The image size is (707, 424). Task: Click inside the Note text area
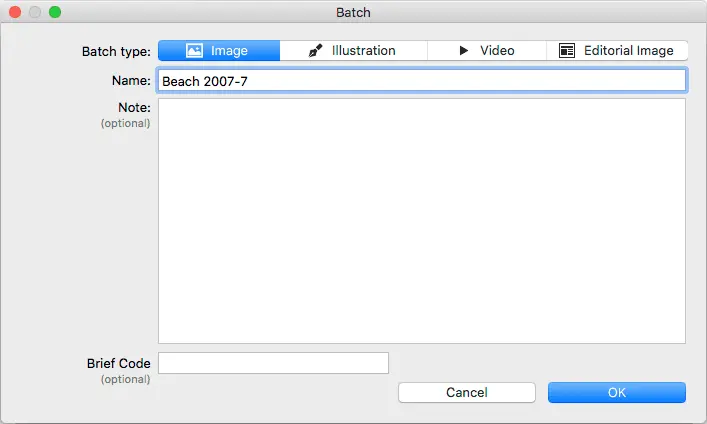click(422, 221)
